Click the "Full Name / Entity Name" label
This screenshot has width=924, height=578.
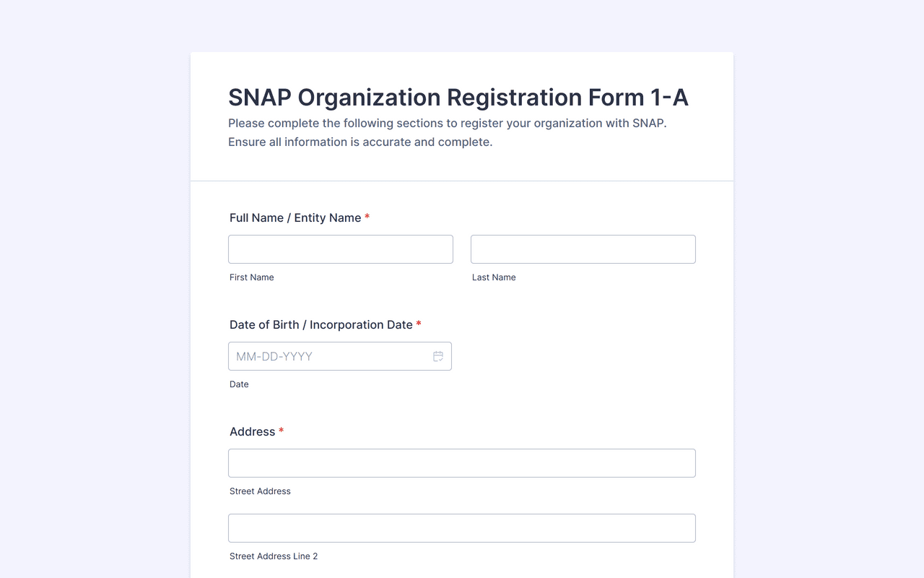pos(295,217)
